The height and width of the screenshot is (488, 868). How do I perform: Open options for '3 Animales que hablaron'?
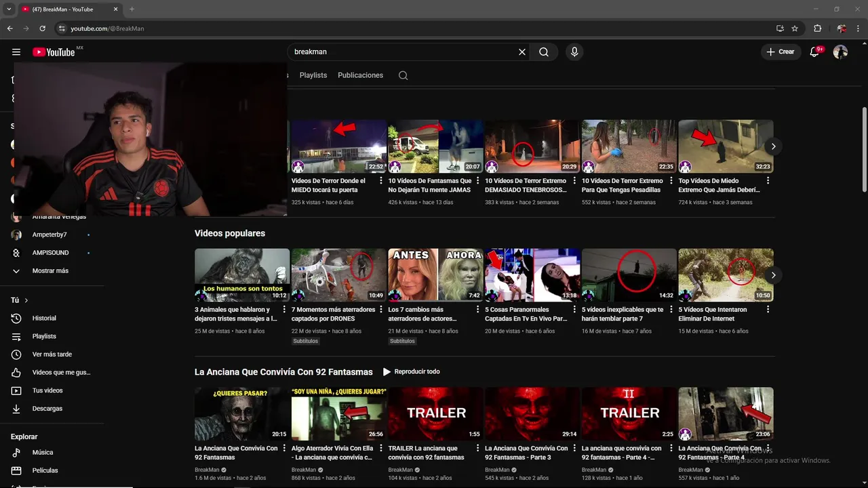tap(284, 310)
